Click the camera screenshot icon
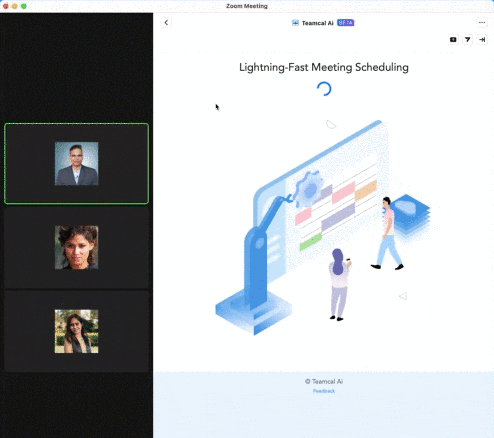 pos(453,40)
